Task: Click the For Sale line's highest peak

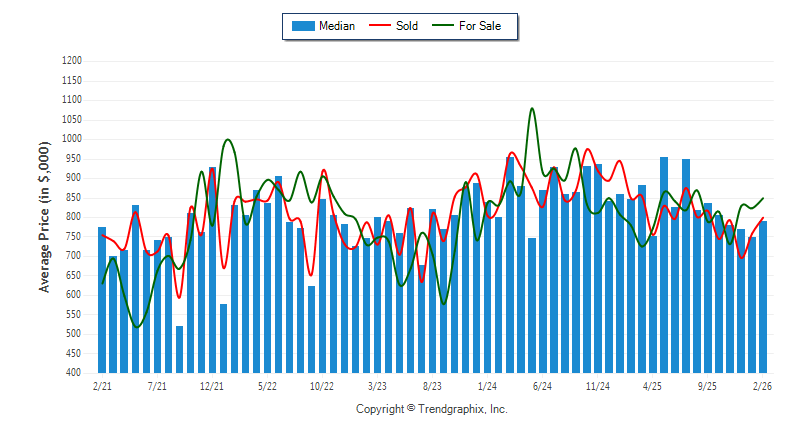Action: (532, 108)
